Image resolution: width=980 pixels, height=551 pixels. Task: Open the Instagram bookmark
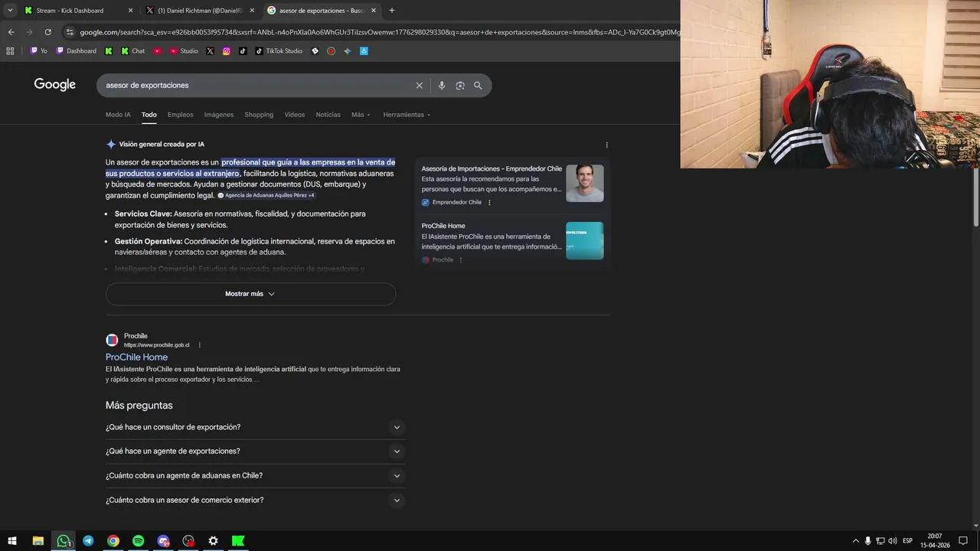(227, 51)
